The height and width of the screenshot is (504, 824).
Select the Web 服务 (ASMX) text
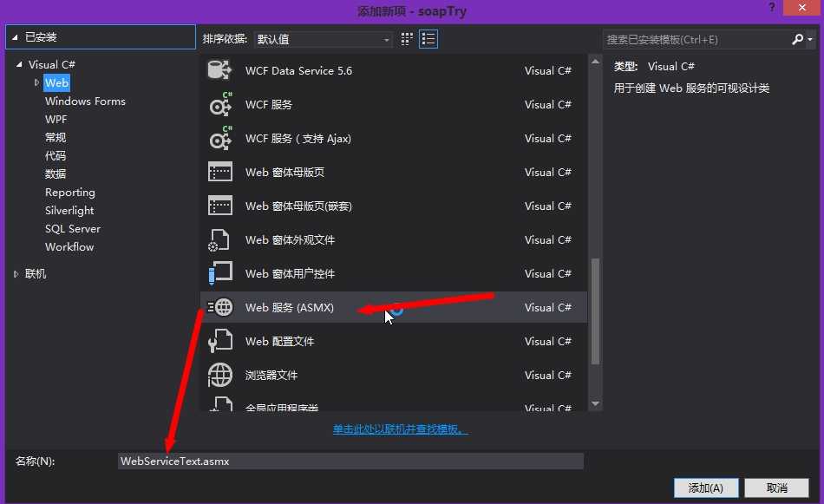click(x=290, y=307)
